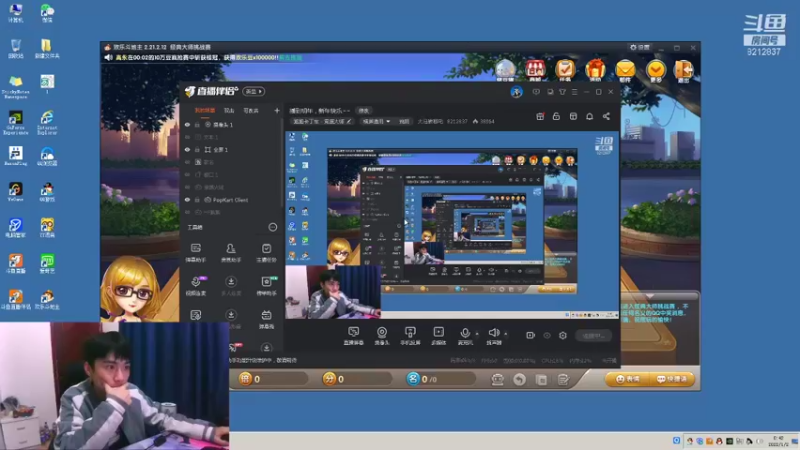The width and height of the screenshot is (800, 450).
Task: Open the Internet Explorer desktop shortcut
Action: point(47,123)
